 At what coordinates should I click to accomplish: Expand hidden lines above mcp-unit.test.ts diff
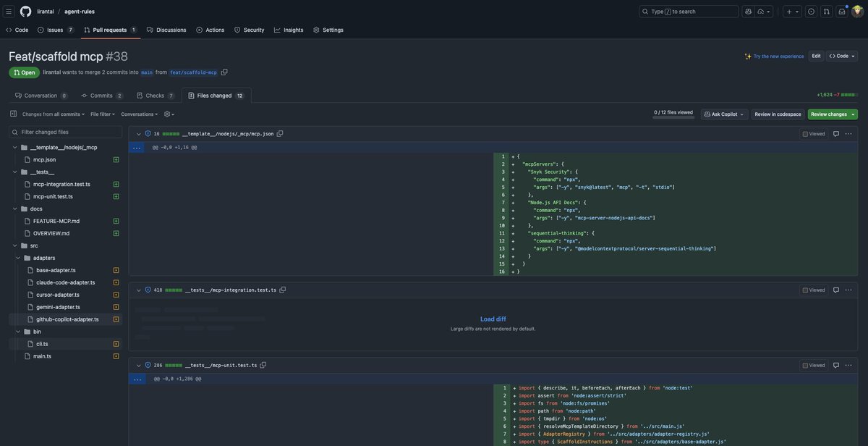click(137, 379)
